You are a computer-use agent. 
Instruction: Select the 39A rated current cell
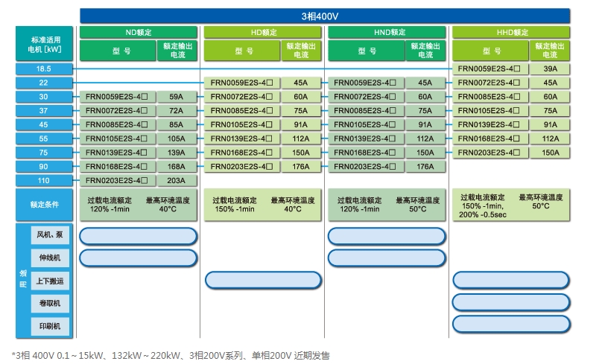[x=550, y=68]
